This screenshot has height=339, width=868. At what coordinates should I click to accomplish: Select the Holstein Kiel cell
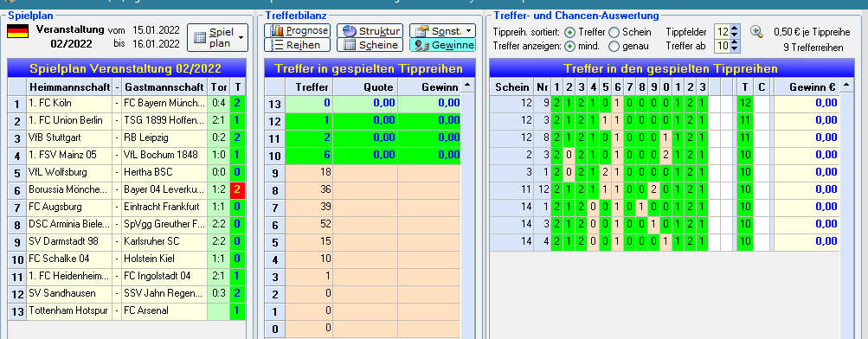point(165,259)
